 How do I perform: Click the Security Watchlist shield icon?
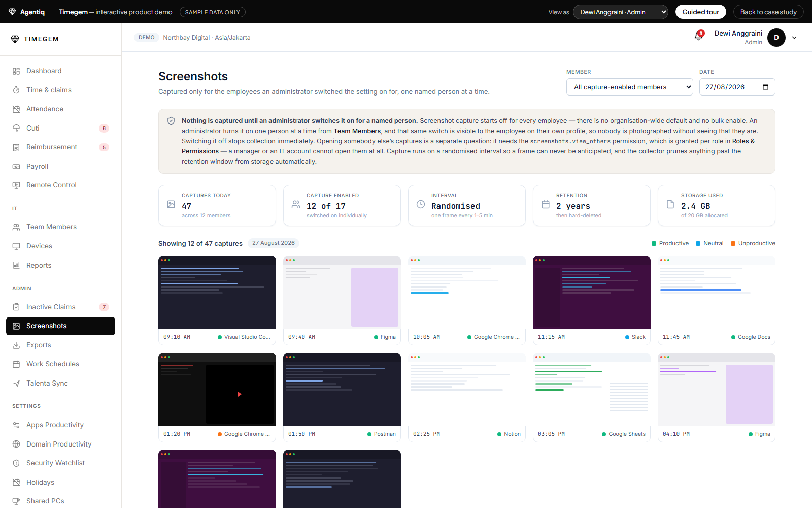tap(16, 463)
